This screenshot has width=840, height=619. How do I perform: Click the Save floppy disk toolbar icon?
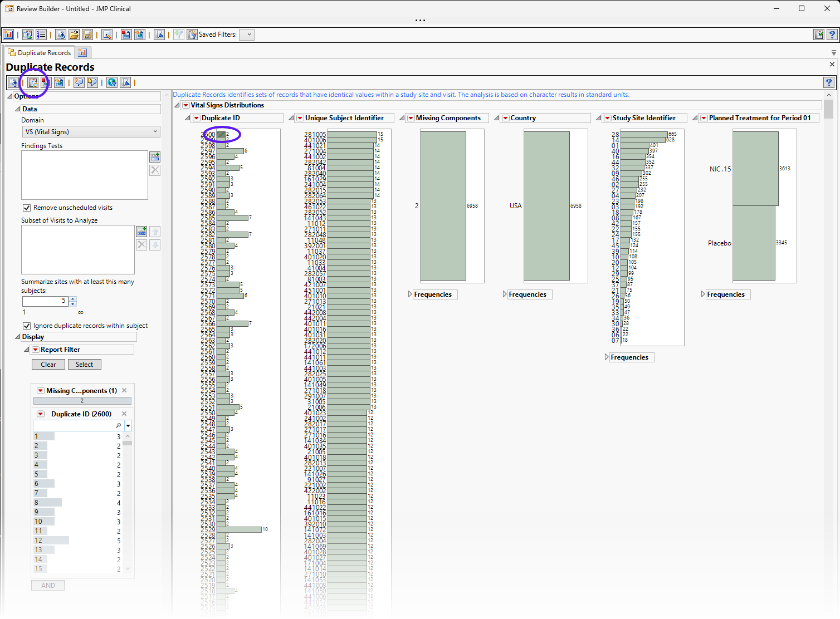coord(87,35)
